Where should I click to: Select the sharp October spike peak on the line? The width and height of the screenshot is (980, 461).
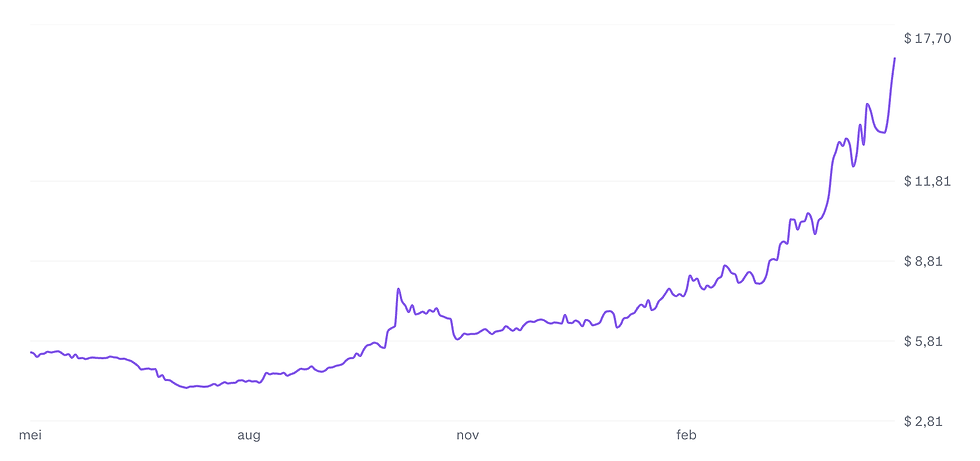click(x=398, y=289)
